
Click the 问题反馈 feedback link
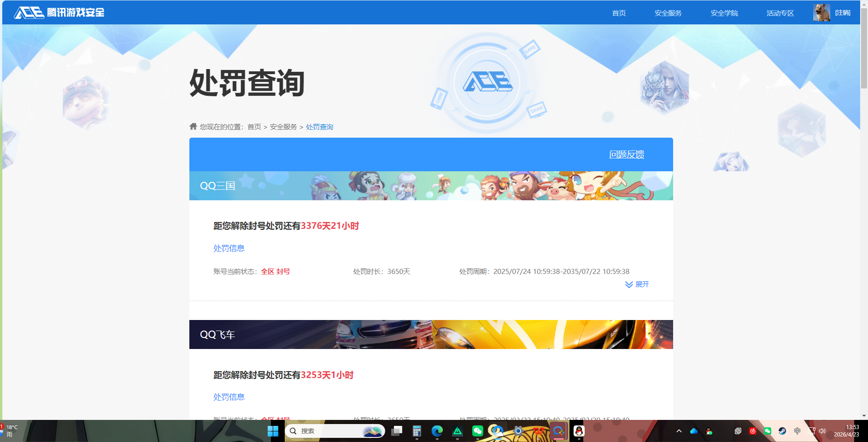pos(626,154)
